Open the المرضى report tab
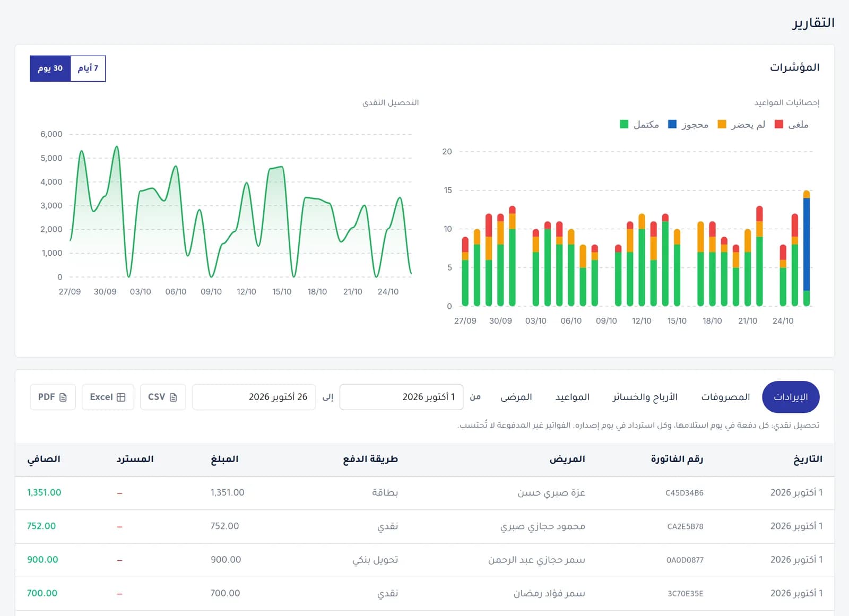Viewport: 849px width, 616px height. 516,397
